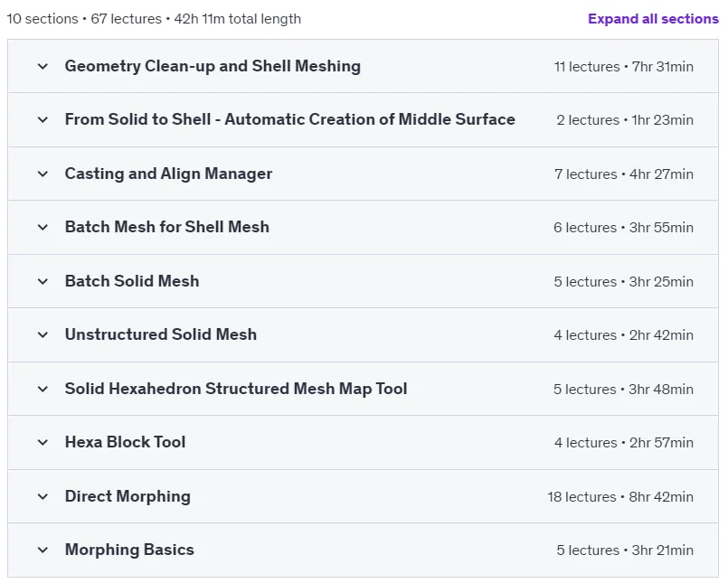Click chevron icon next to Direct Morphing
Screen dimensions: 728x583
pyautogui.click(x=43, y=496)
